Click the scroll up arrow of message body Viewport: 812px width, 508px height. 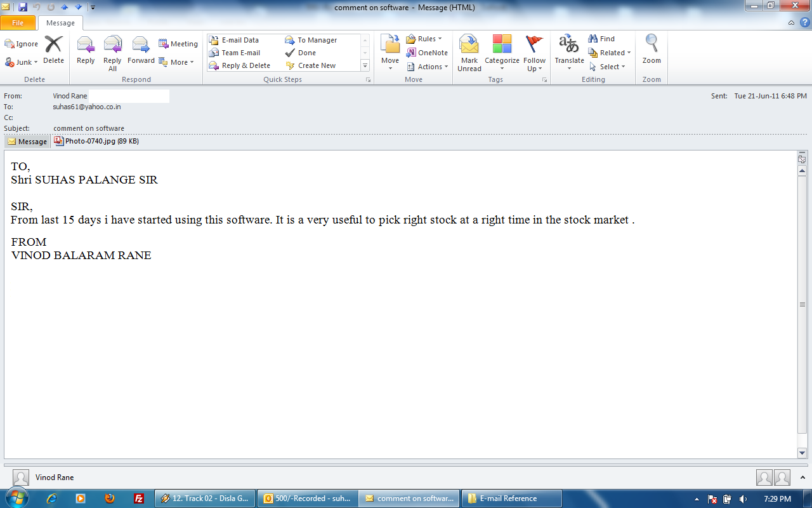point(802,171)
